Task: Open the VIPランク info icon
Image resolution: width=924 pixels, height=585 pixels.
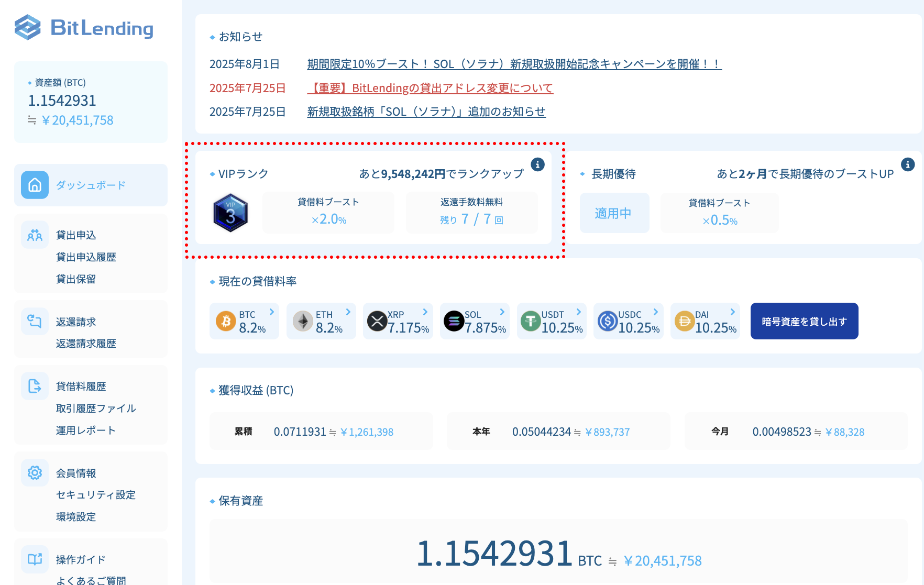Action: click(537, 164)
